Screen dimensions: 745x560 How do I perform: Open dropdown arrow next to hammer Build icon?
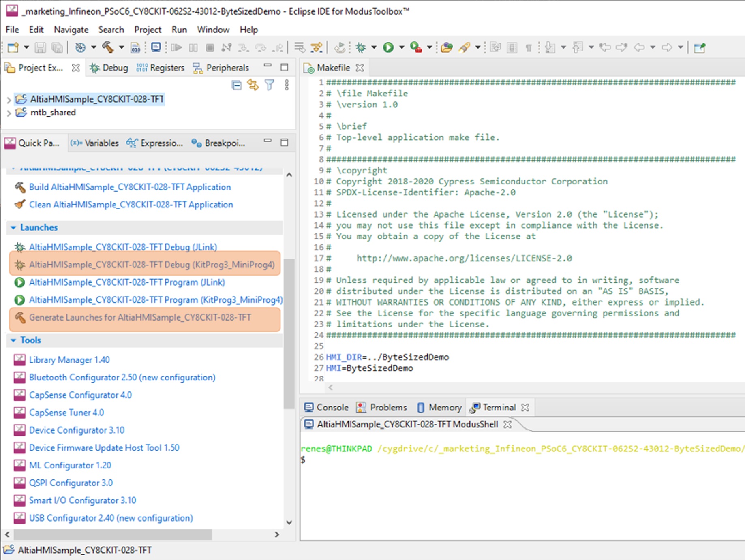(x=121, y=47)
